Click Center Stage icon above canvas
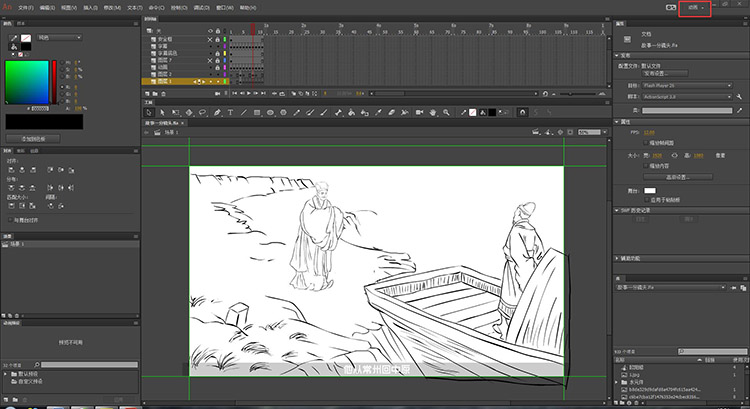The width and height of the screenshot is (750, 409). coord(560,132)
